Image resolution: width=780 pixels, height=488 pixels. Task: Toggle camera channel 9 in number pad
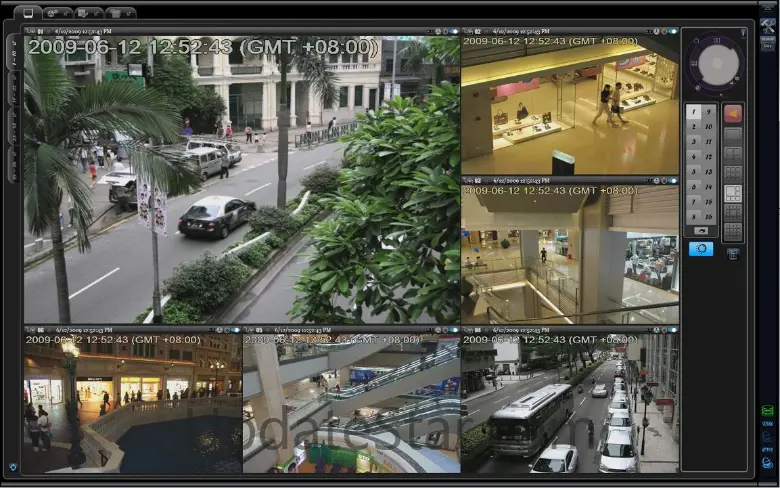click(x=708, y=112)
